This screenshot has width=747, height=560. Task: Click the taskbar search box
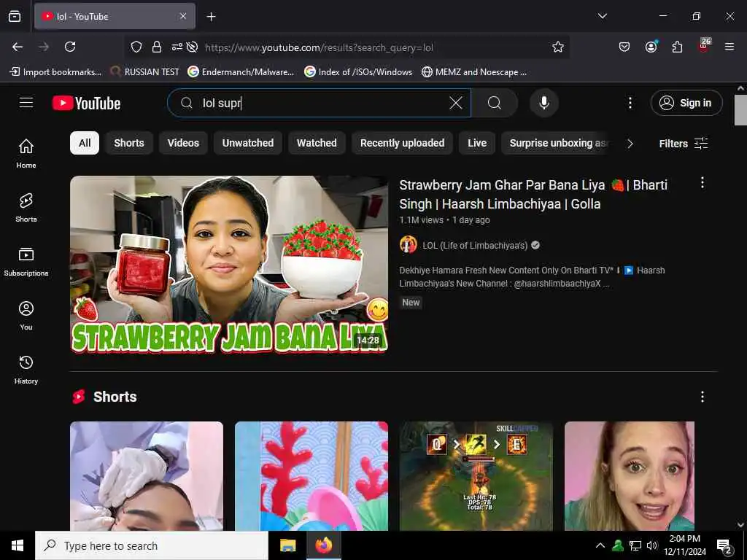(152, 545)
